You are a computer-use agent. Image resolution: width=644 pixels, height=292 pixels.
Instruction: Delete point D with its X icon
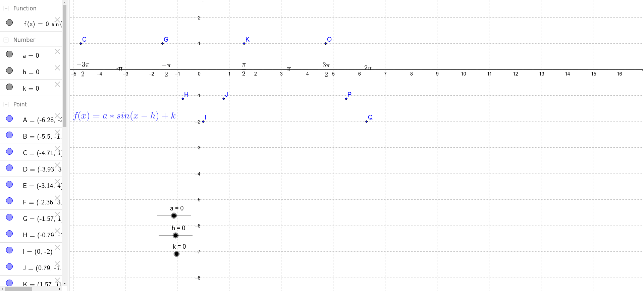(x=57, y=165)
